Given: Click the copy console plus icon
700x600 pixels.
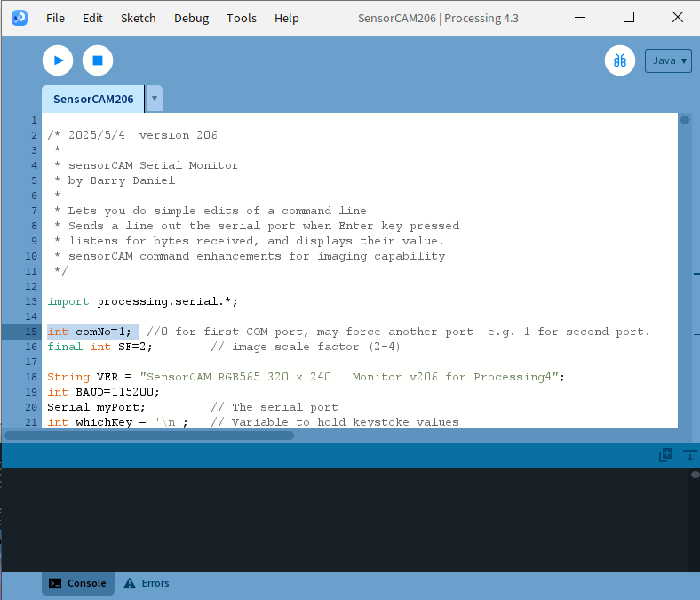Looking at the screenshot, I should [665, 455].
